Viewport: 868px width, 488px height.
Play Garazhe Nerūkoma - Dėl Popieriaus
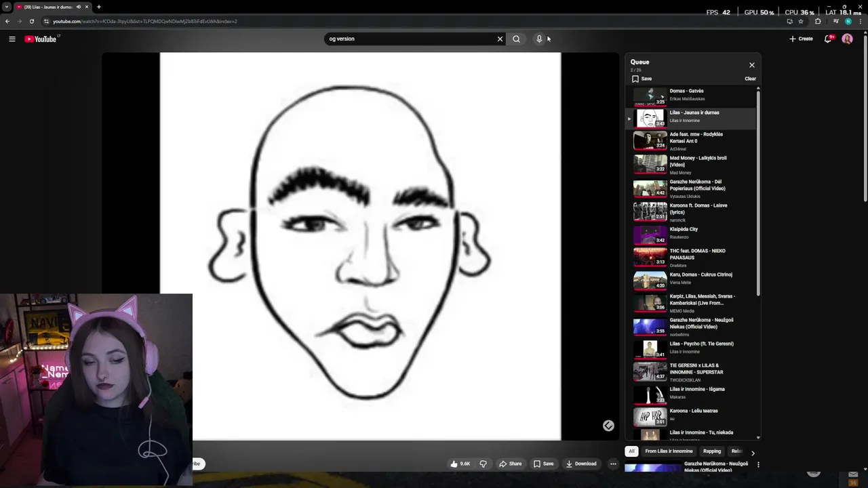tap(690, 188)
